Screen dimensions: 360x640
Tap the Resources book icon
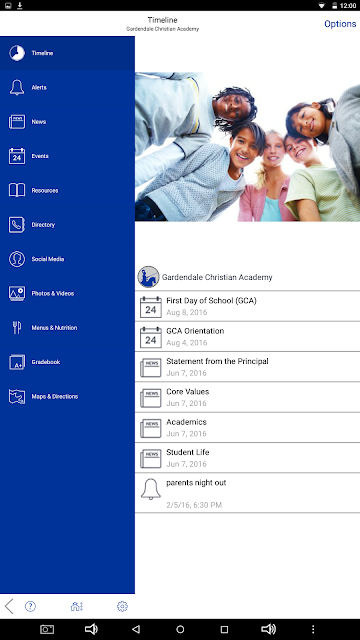pyautogui.click(x=17, y=190)
